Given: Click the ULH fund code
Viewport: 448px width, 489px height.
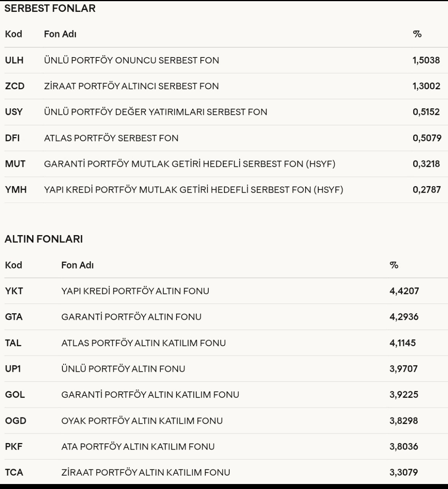Looking at the screenshot, I should [14, 60].
